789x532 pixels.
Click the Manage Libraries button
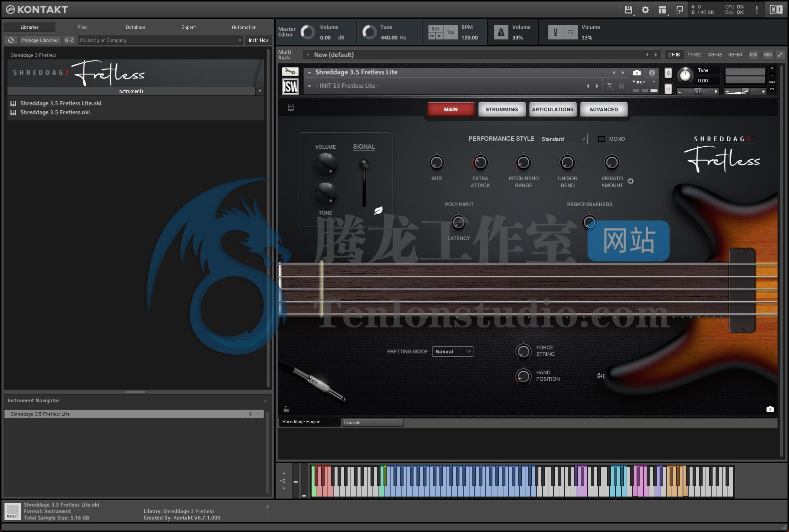click(x=40, y=40)
